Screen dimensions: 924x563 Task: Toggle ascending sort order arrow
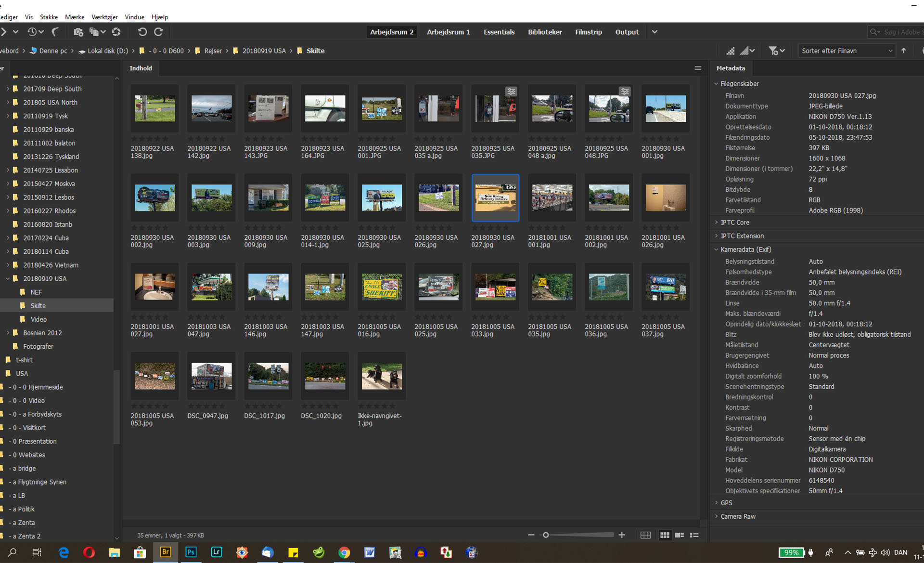pos(904,51)
